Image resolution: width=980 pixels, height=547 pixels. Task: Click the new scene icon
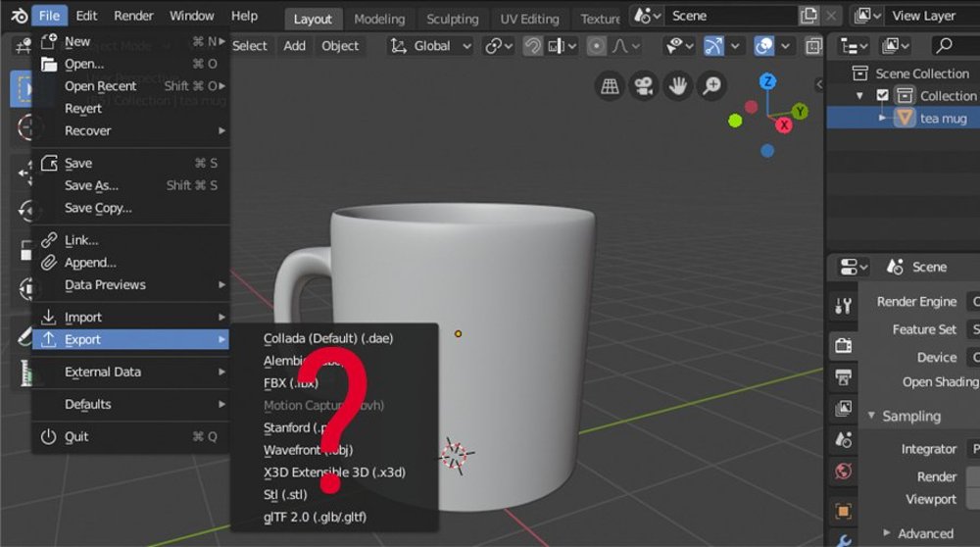click(x=808, y=17)
